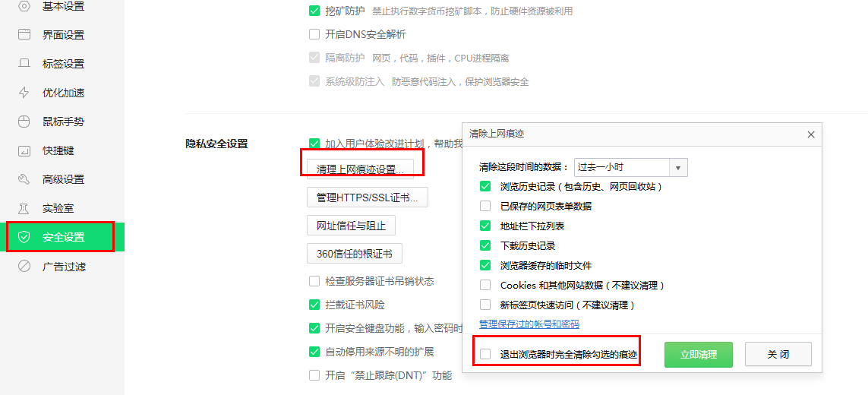The height and width of the screenshot is (395, 868).
Task: Click the 清理上网痕迹设置 button
Action: click(x=361, y=169)
